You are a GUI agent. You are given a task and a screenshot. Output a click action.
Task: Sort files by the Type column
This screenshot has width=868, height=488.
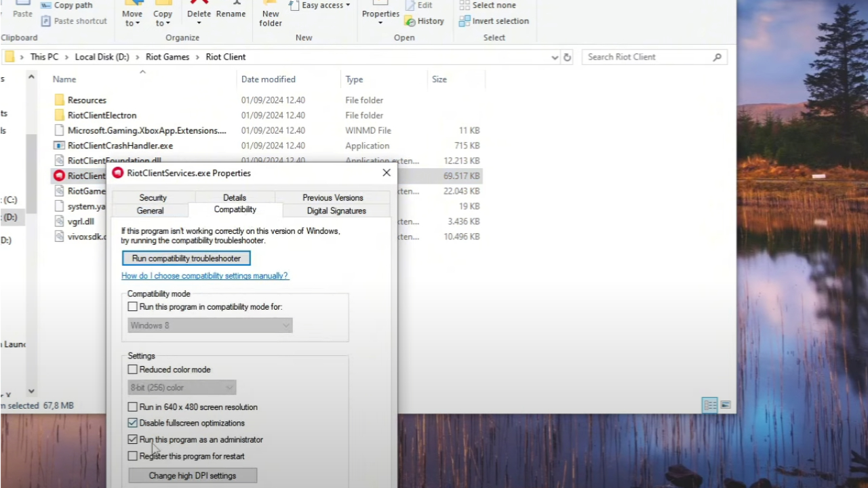click(x=354, y=79)
